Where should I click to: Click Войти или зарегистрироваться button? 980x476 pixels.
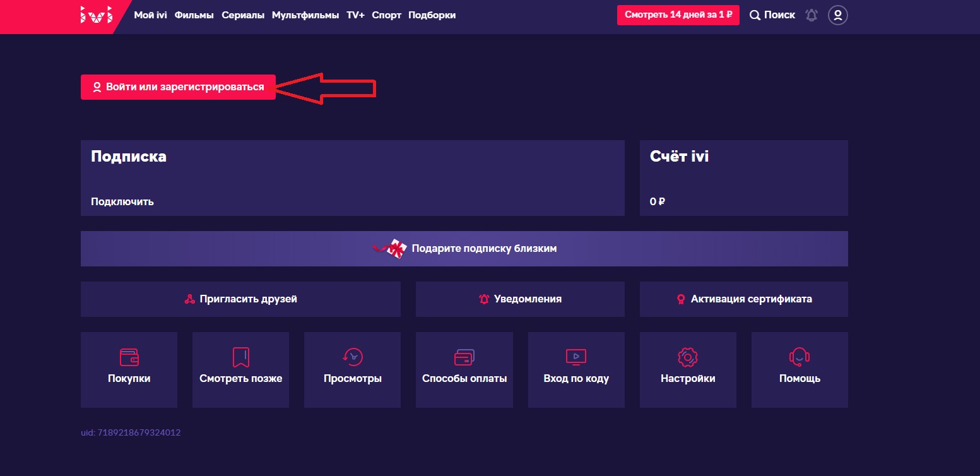178,87
